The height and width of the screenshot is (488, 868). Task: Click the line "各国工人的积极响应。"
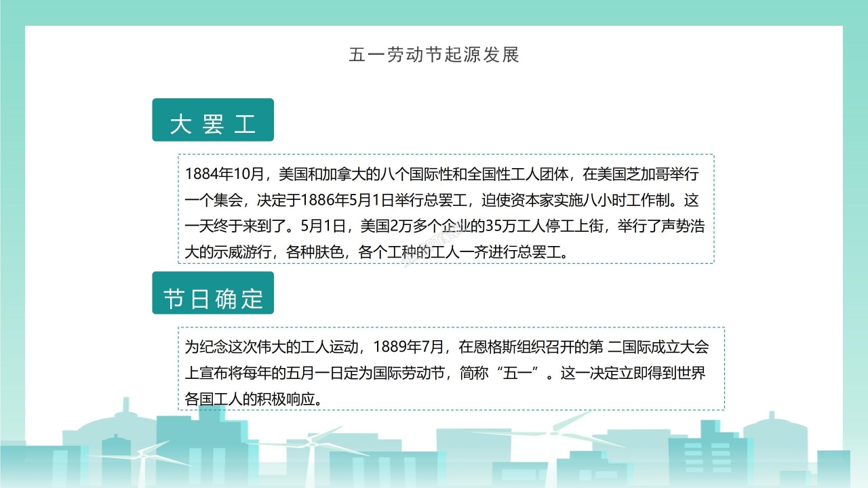(253, 399)
